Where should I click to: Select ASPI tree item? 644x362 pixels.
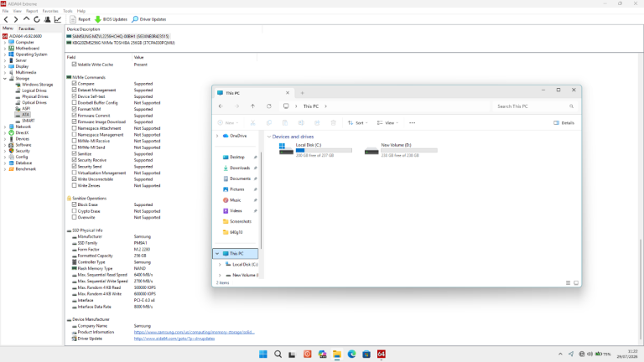click(26, 109)
